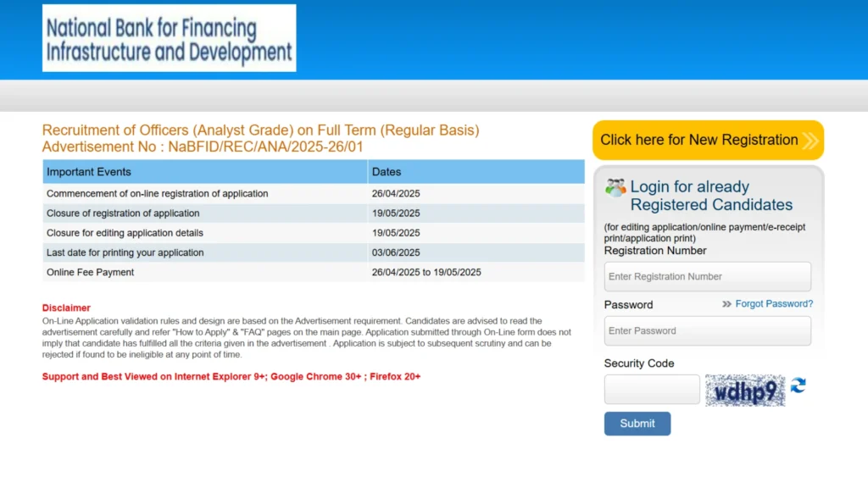
Task: Click the Registration Number label
Action: pyautogui.click(x=655, y=251)
